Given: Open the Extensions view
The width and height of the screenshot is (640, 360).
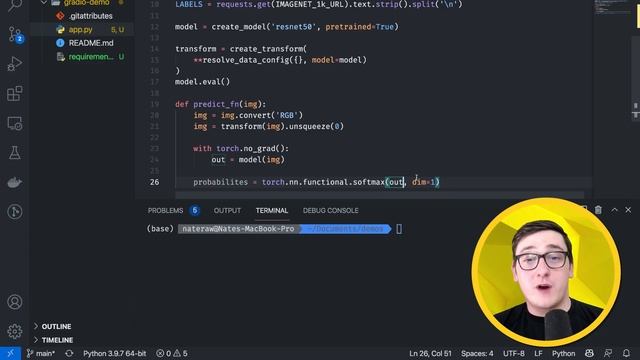Looking at the screenshot, I should [15, 93].
